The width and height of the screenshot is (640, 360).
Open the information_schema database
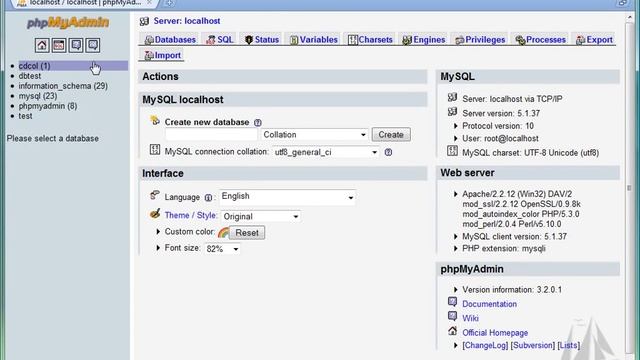(63, 86)
